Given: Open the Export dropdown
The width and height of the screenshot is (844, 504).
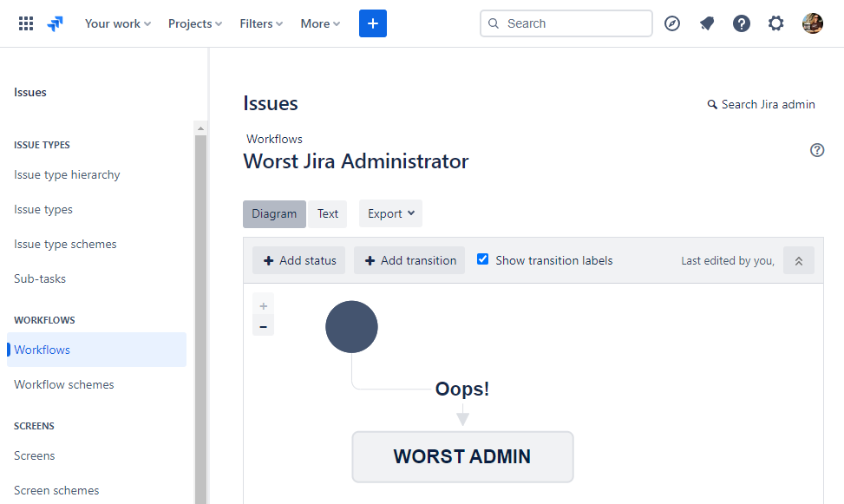Looking at the screenshot, I should [391, 213].
